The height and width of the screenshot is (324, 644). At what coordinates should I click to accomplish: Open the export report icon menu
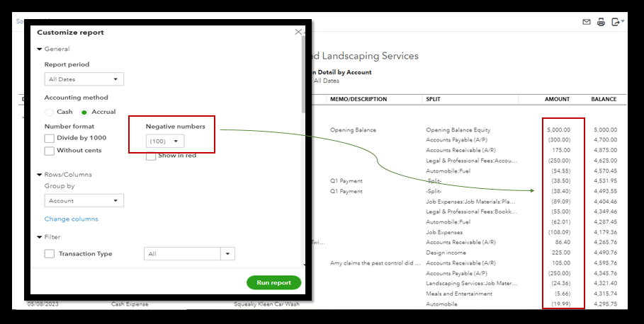click(617, 22)
